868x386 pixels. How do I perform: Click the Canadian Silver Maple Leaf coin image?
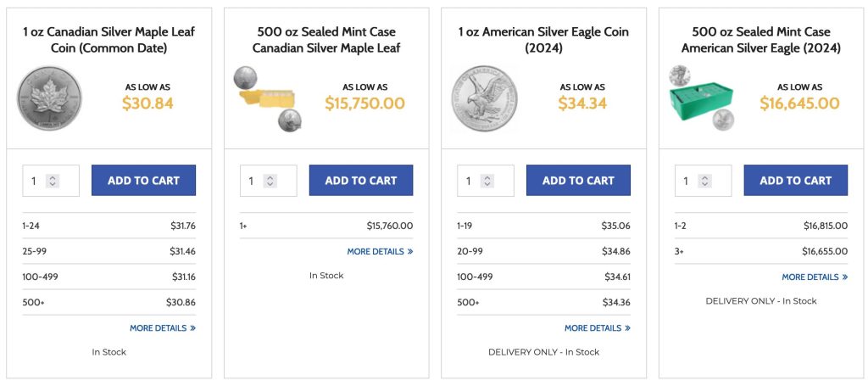click(x=49, y=98)
